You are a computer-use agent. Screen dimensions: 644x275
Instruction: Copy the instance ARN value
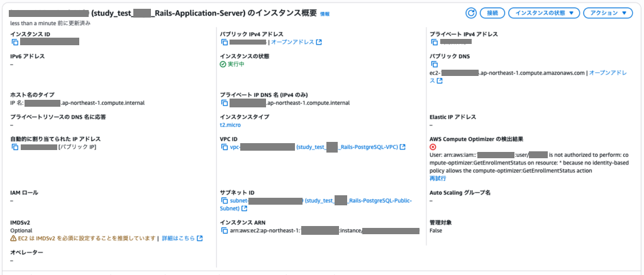224,230
